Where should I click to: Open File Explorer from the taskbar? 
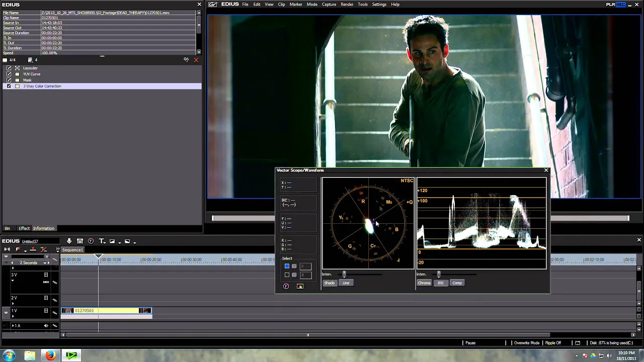coord(30,355)
